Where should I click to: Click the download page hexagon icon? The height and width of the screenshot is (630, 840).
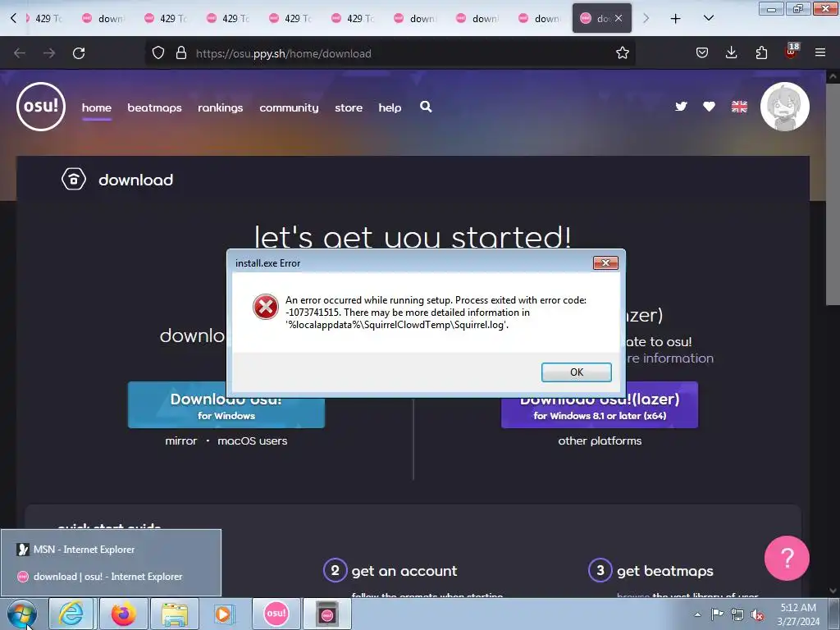(73, 180)
